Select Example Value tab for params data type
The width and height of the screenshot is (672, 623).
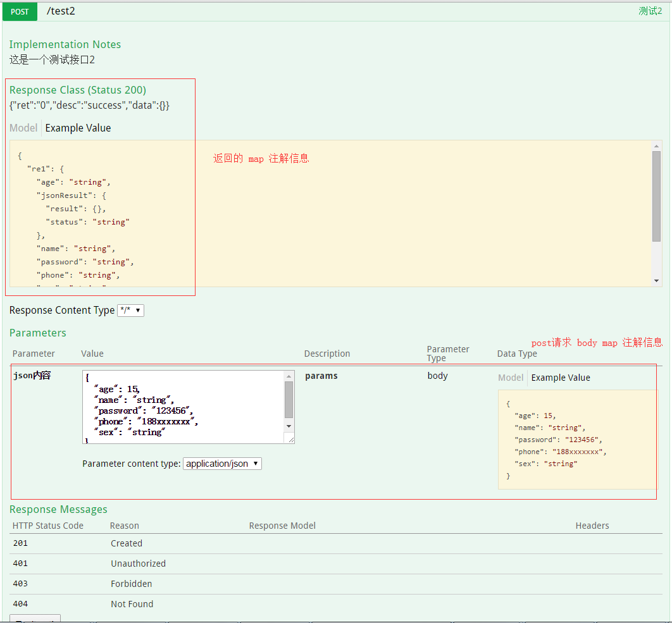coord(561,377)
